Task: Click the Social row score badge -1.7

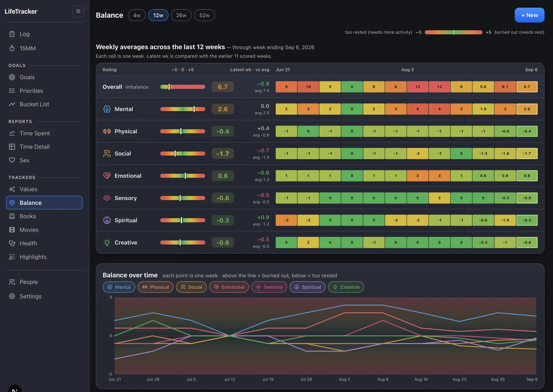Action: (223, 153)
